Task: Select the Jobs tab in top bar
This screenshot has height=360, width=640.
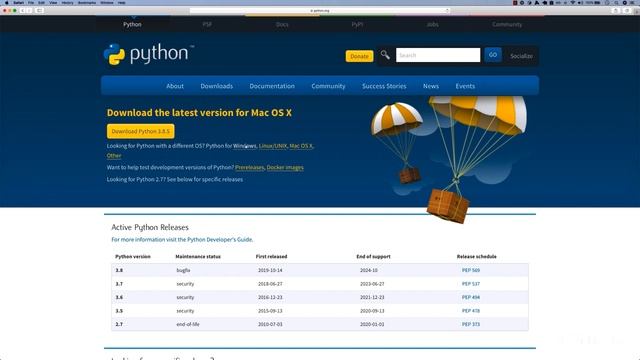Action: pos(432,24)
